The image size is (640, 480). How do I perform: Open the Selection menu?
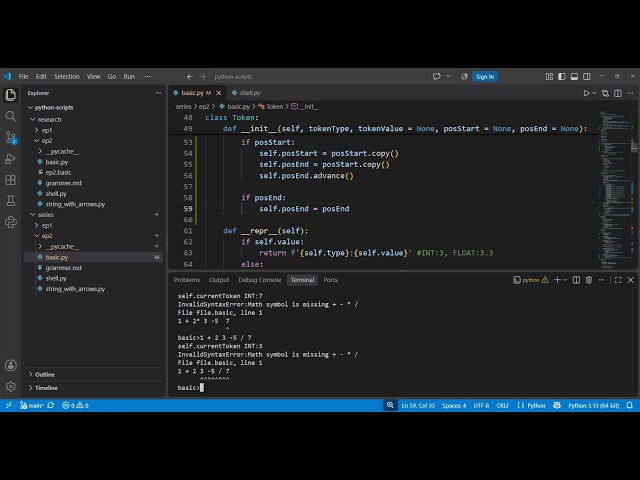[67, 76]
